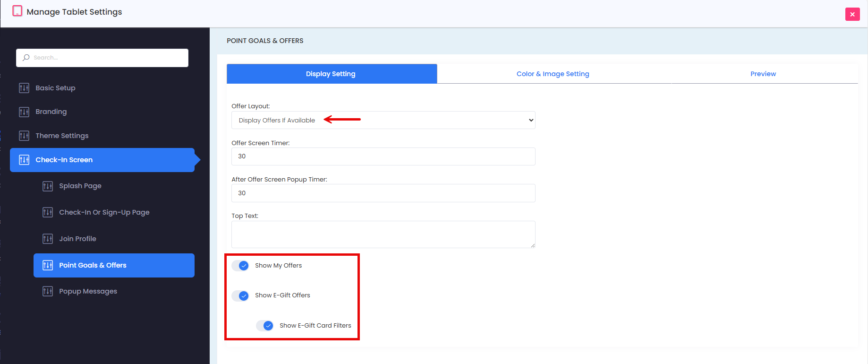The width and height of the screenshot is (868, 364).
Task: Click the Top Text textarea
Action: point(383,234)
